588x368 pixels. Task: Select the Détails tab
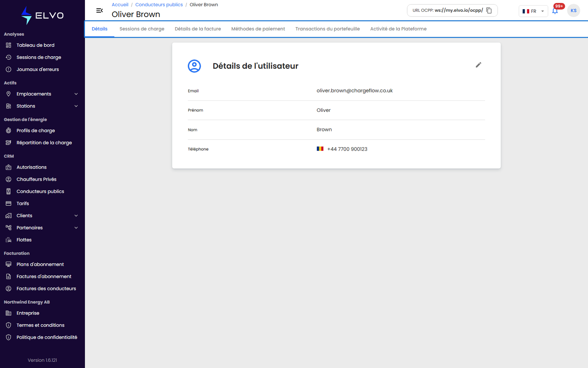[x=100, y=29]
